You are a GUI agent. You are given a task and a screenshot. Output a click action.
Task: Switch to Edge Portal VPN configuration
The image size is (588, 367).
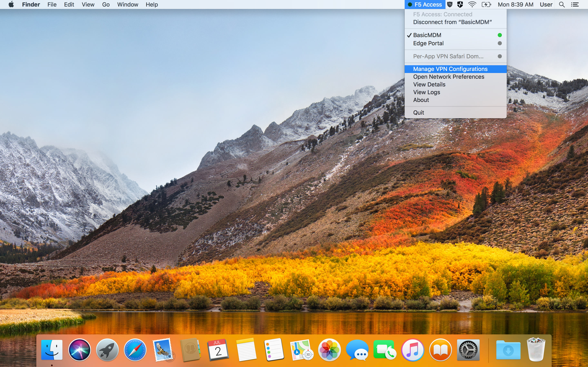[x=428, y=43]
